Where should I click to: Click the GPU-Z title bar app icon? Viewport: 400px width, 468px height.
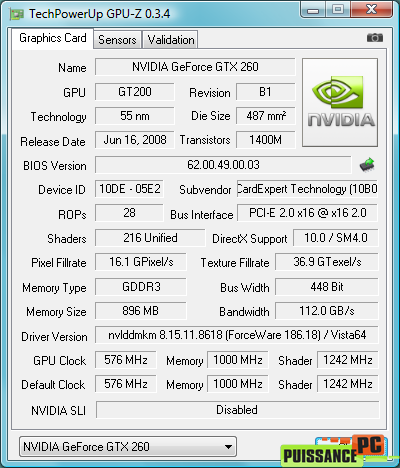(x=17, y=14)
